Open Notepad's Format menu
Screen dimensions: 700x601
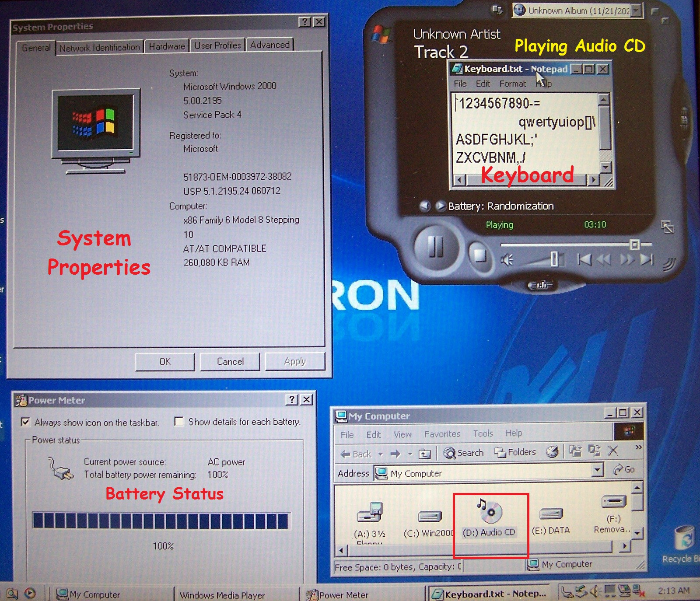point(513,84)
